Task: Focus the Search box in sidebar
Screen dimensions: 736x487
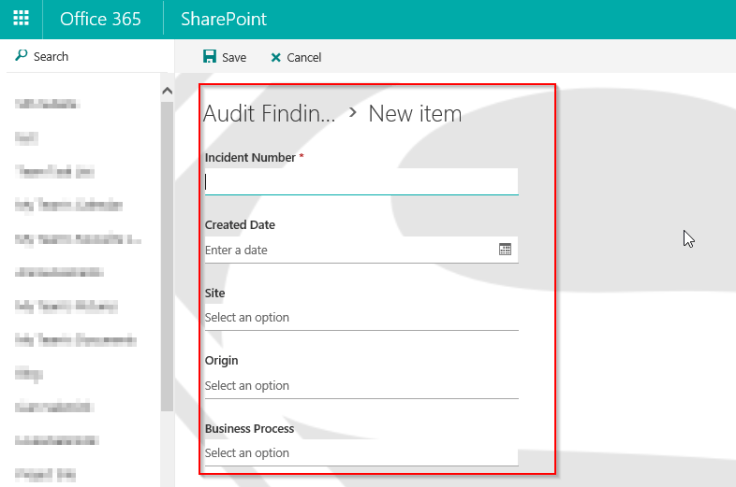Action: point(87,56)
